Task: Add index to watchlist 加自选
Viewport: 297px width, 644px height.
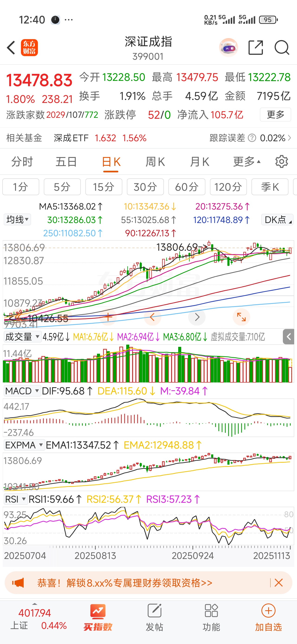Action: [268, 617]
